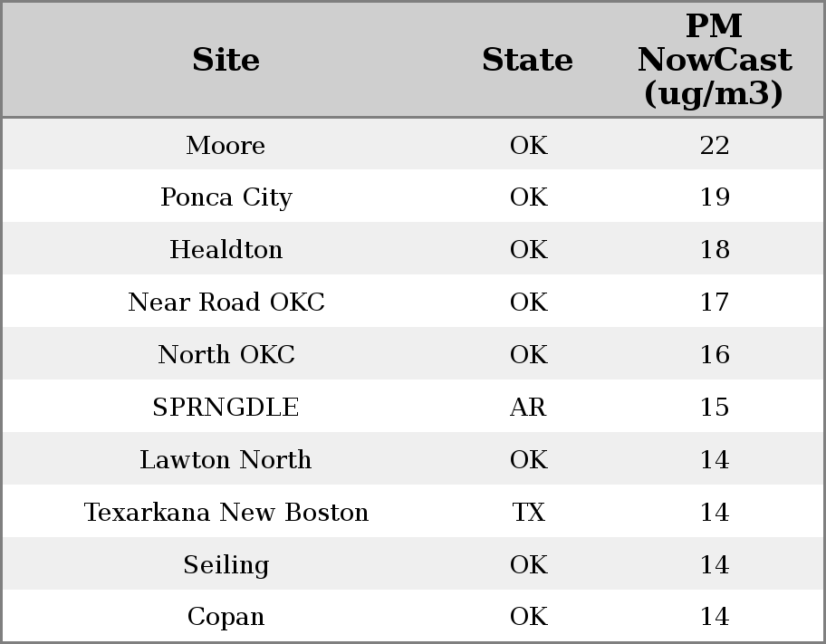
Task: Click the State column header
Action: tap(527, 60)
